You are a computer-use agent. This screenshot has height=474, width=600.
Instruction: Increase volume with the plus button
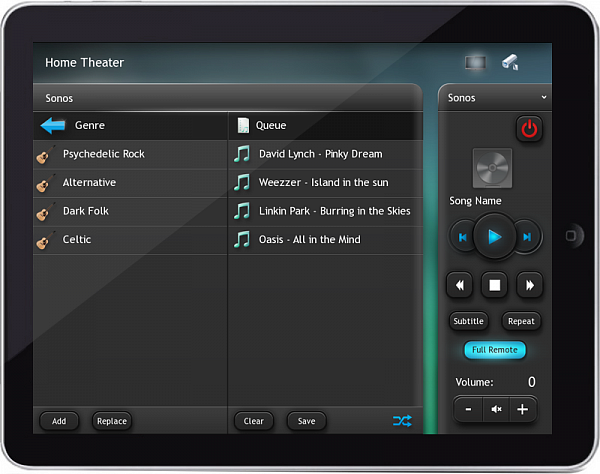[x=521, y=409]
